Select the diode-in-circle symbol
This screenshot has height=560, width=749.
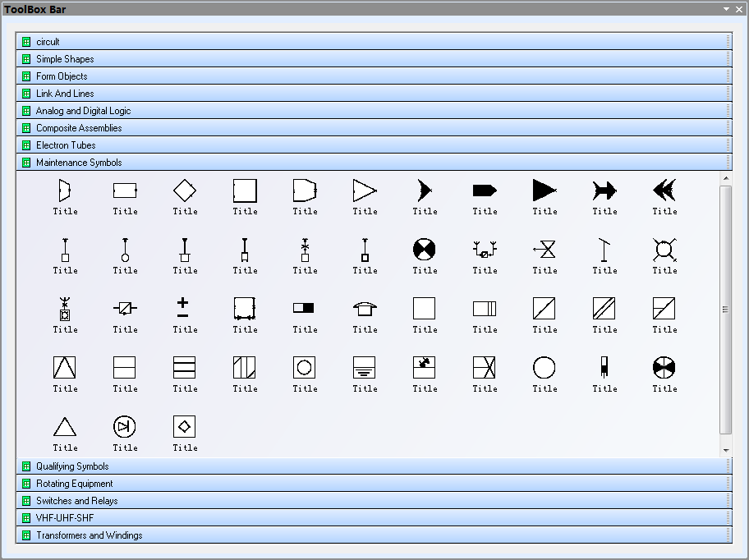tap(125, 427)
